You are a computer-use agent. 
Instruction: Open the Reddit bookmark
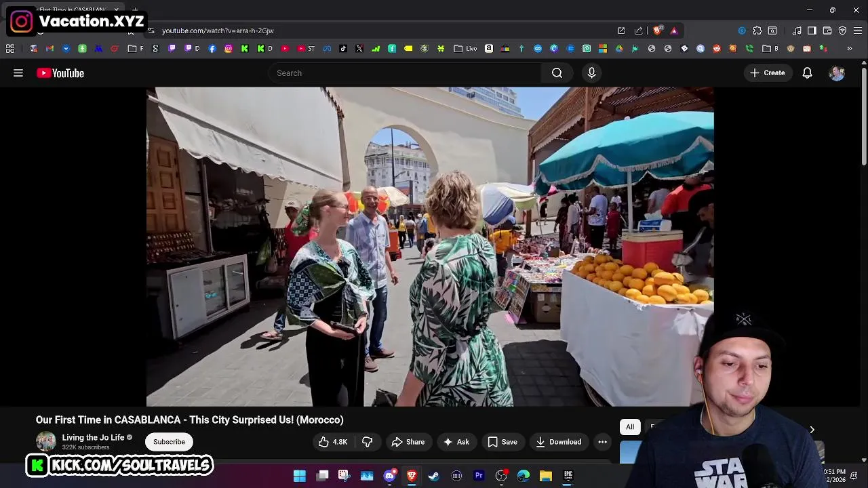[716, 49]
